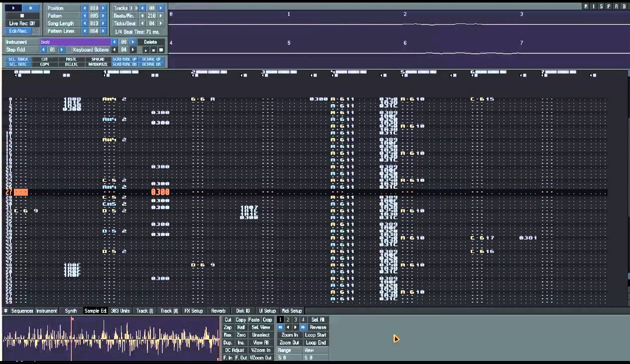Toggle the Edit/Rec. mode

click(x=18, y=31)
